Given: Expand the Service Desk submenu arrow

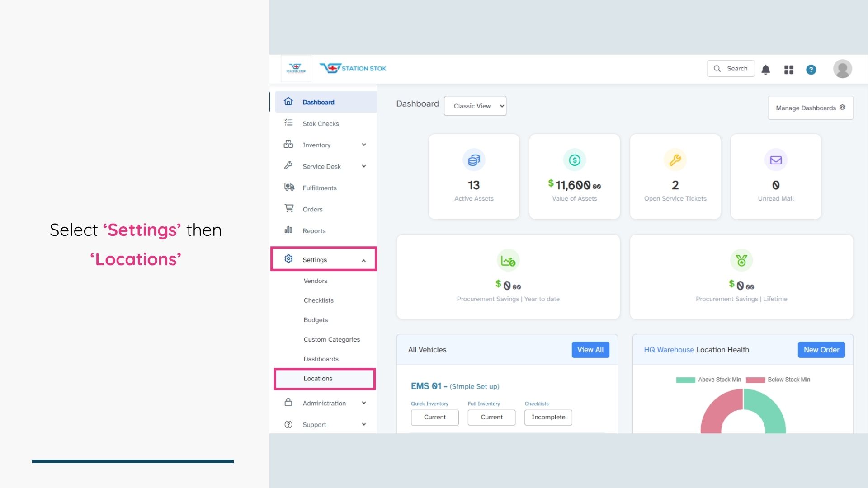Looking at the screenshot, I should pos(364,166).
